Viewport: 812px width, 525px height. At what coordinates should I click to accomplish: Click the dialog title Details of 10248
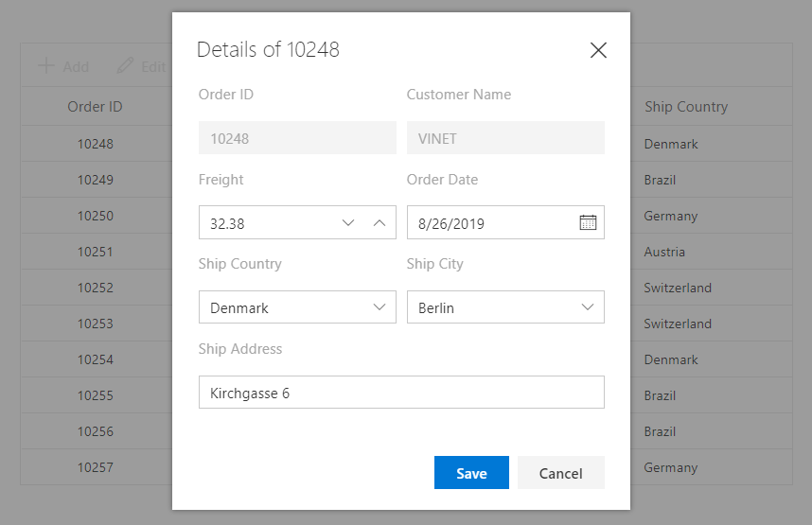click(268, 50)
